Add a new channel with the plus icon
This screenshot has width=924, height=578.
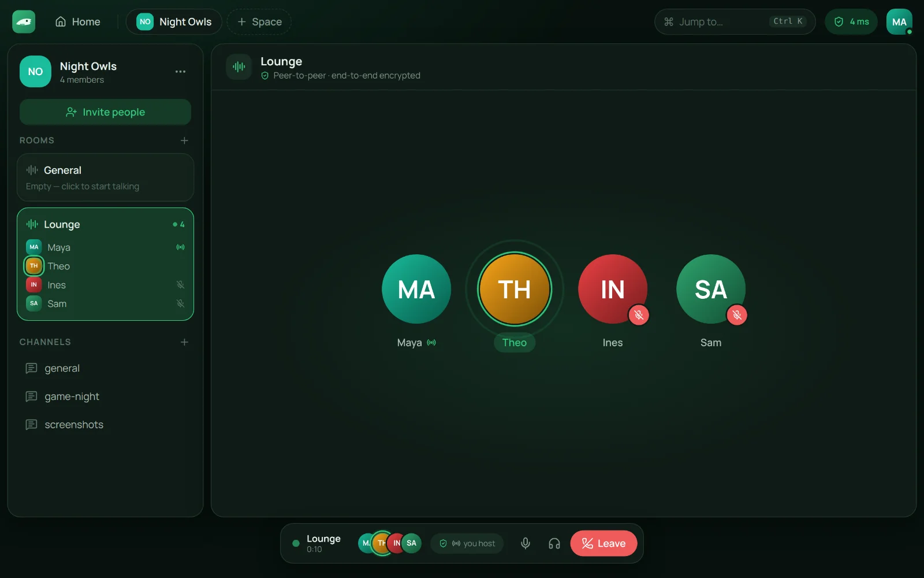click(184, 342)
